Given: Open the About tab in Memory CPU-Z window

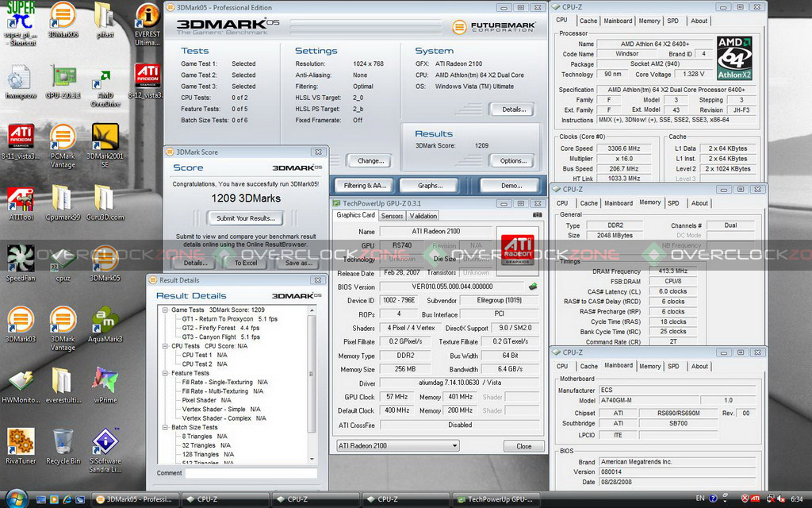Looking at the screenshot, I should (699, 203).
